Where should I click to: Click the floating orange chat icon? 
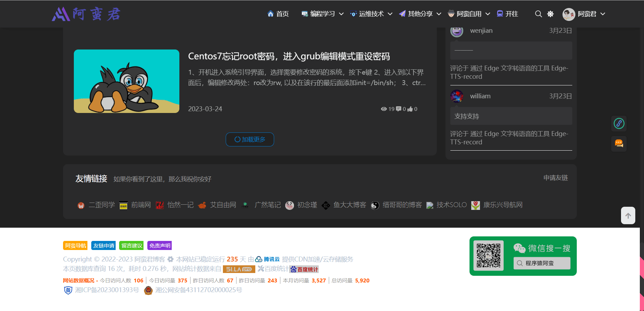click(619, 144)
